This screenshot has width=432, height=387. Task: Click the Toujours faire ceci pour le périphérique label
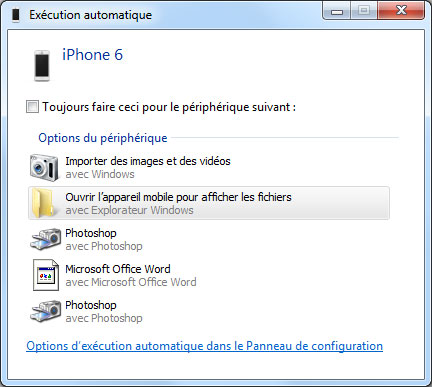coord(169,107)
